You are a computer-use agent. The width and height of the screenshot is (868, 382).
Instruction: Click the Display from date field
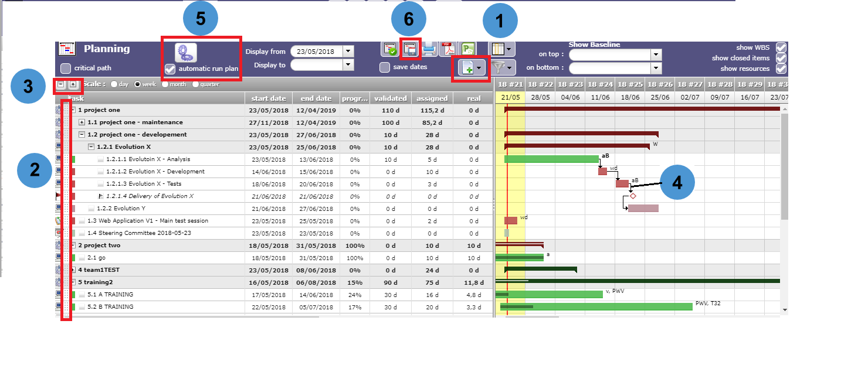[317, 52]
